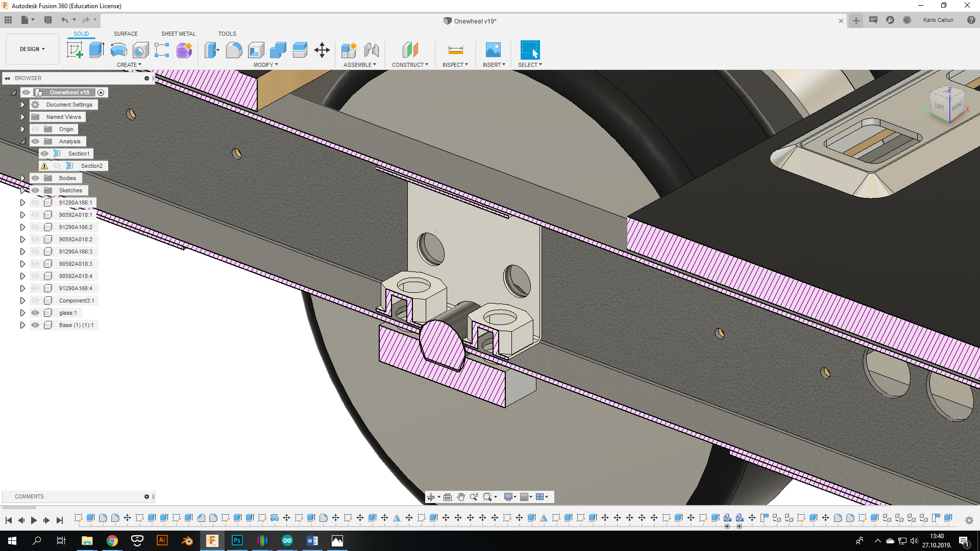This screenshot has height=551, width=980.
Task: Select the Move/Copy tool
Action: (322, 50)
